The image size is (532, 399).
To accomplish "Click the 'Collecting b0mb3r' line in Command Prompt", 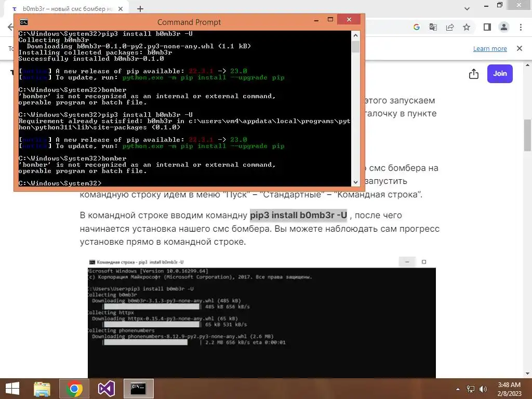I will (x=54, y=40).
